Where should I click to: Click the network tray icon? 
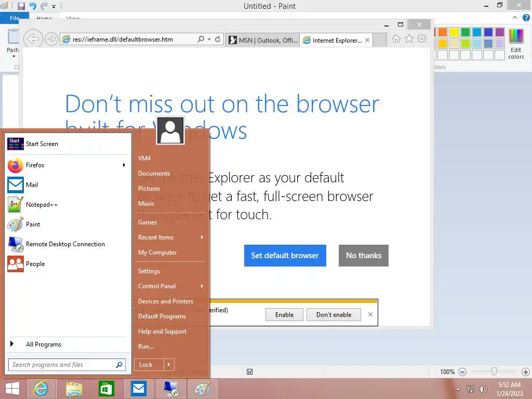click(x=470, y=389)
